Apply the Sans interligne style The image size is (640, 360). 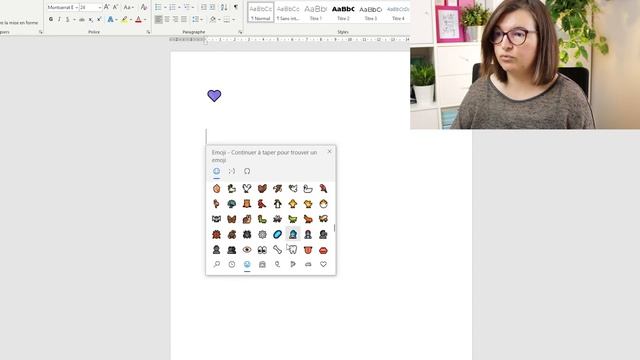click(x=288, y=12)
